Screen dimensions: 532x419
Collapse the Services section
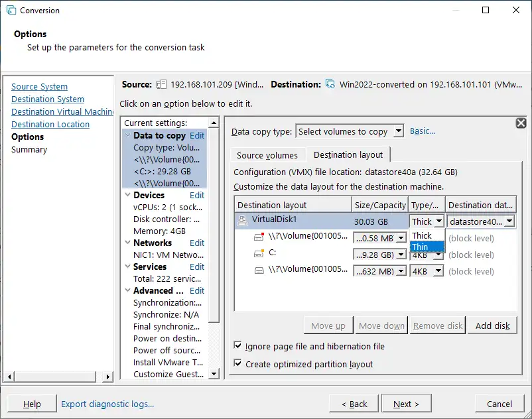point(128,267)
